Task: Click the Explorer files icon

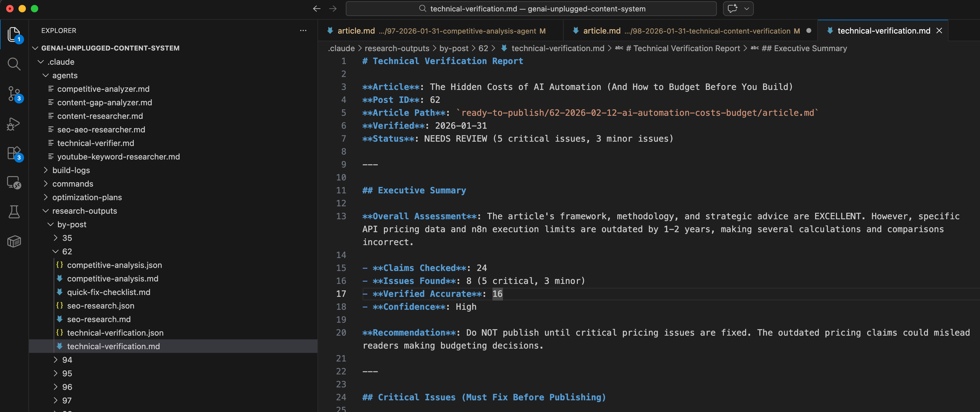Action: point(14,34)
